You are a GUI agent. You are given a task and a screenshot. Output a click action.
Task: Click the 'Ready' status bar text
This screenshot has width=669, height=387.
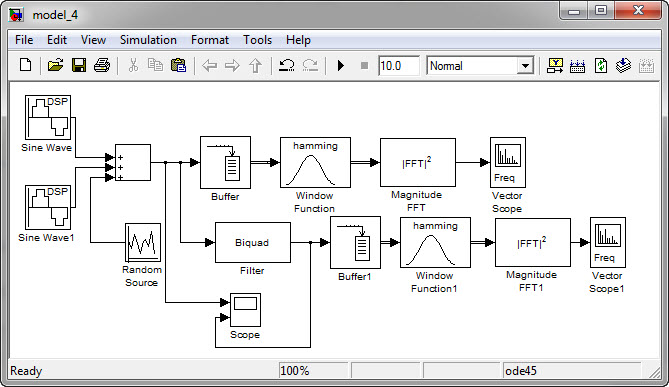(x=26, y=371)
